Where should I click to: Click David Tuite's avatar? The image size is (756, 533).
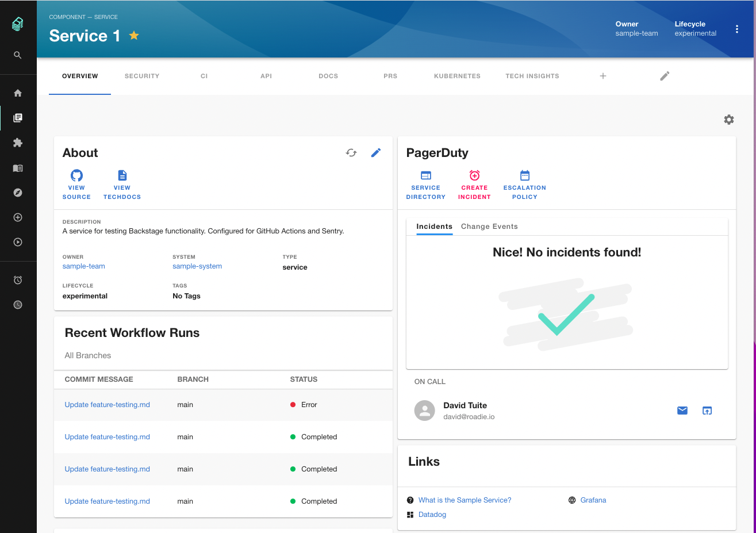[425, 411]
